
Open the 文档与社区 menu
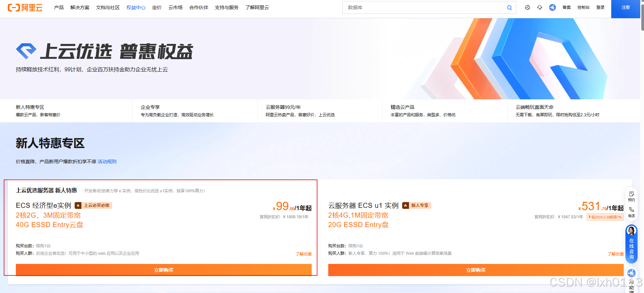point(108,7)
